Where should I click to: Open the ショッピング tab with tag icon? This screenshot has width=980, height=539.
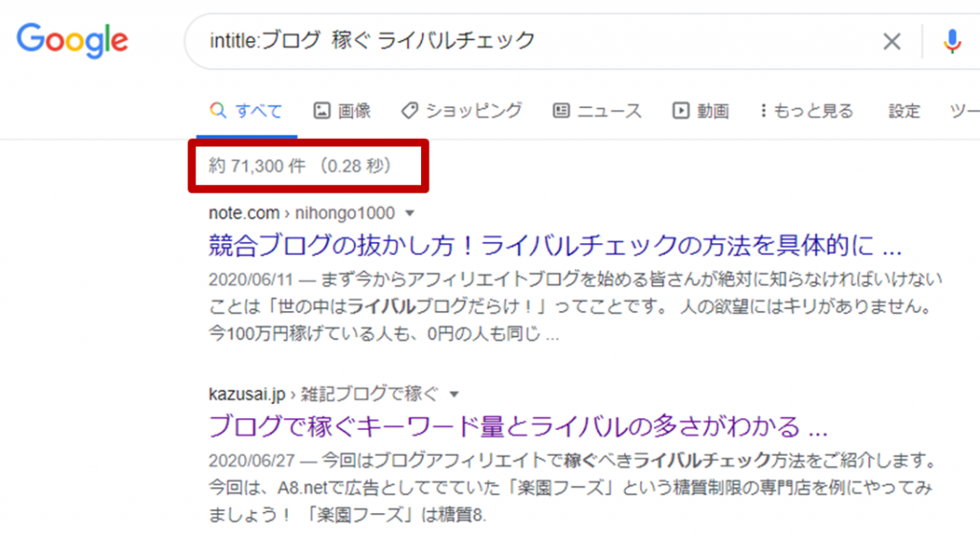click(x=461, y=111)
